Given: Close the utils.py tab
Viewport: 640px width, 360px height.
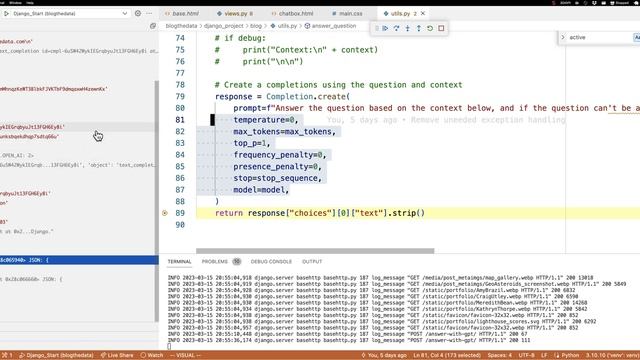Looking at the screenshot, I should pos(423,13).
